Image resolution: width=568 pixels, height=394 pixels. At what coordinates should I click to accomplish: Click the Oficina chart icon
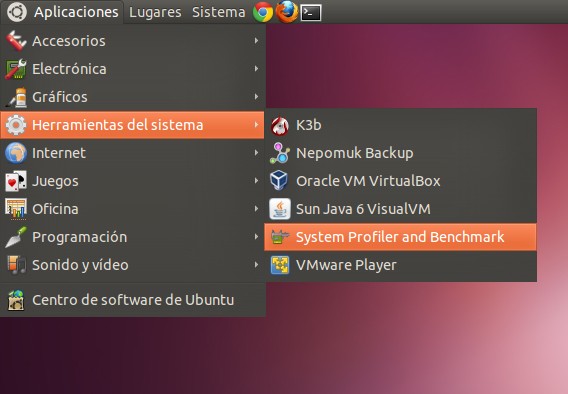(x=16, y=209)
